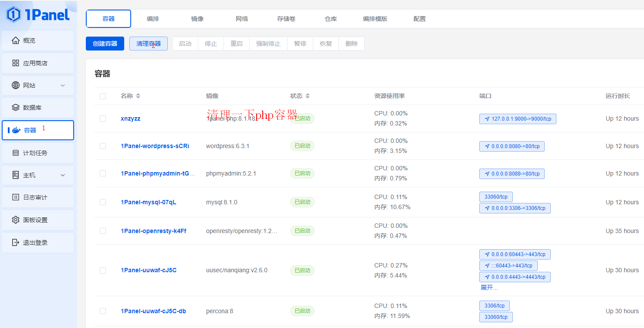Image resolution: width=644 pixels, height=328 pixels.
Task: Click the home icon beside 概览
Action: click(x=16, y=41)
